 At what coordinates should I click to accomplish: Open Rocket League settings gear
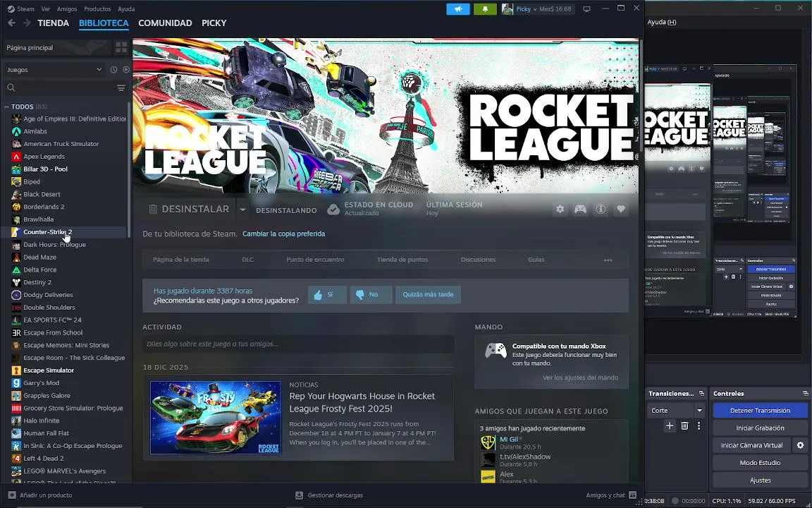(560, 209)
